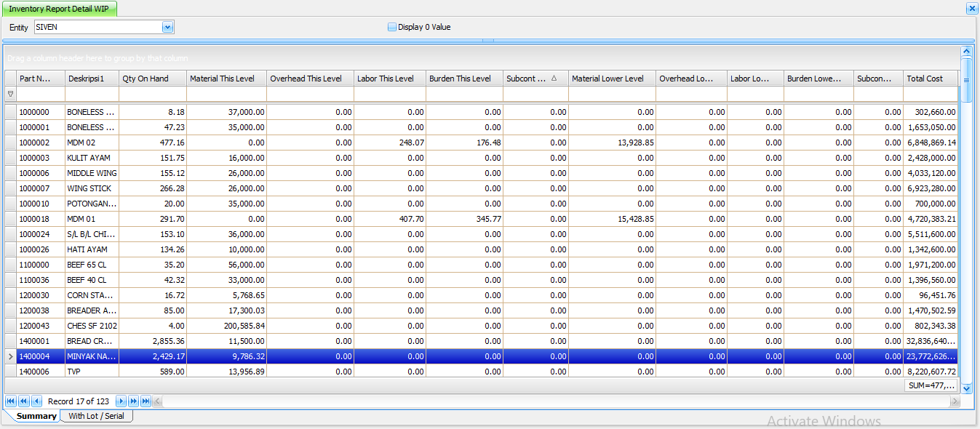Screen dimensions: 980x429
Task: Click the sort arrow on the Subcont column
Action: (554, 78)
